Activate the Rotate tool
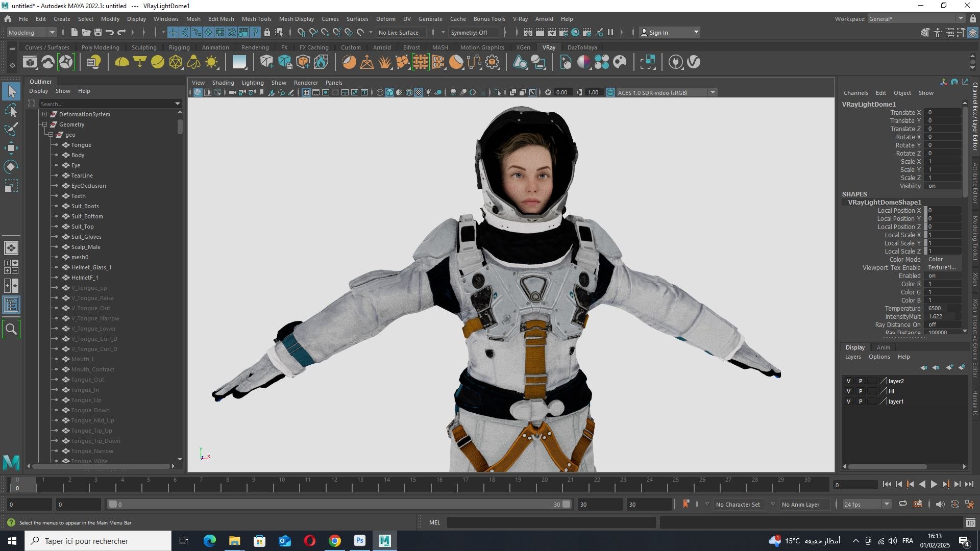 [x=11, y=167]
